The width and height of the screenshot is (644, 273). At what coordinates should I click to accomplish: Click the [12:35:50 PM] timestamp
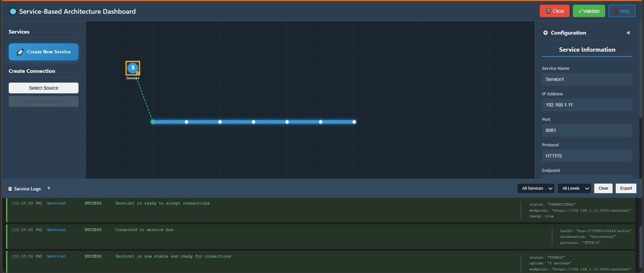(x=27, y=256)
